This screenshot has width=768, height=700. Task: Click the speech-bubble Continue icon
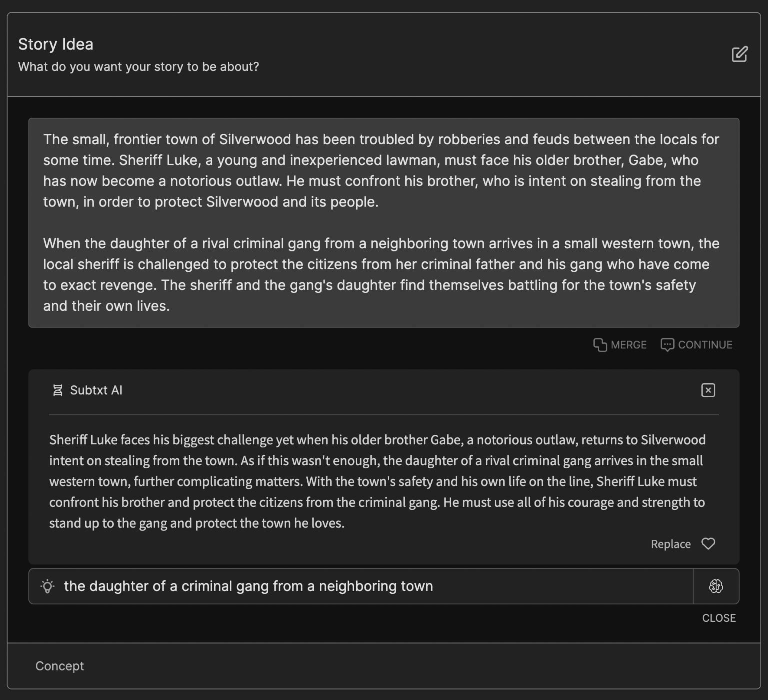667,344
